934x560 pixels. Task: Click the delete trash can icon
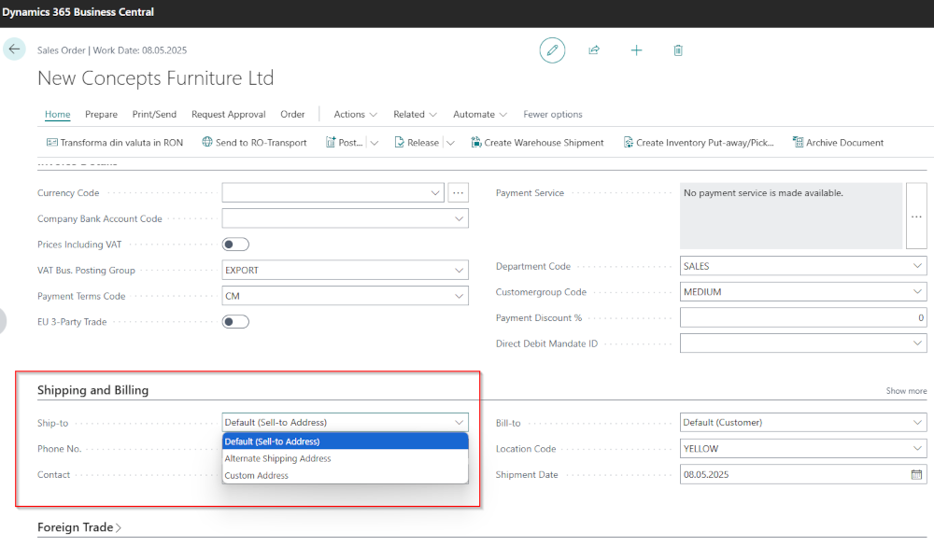[678, 50]
